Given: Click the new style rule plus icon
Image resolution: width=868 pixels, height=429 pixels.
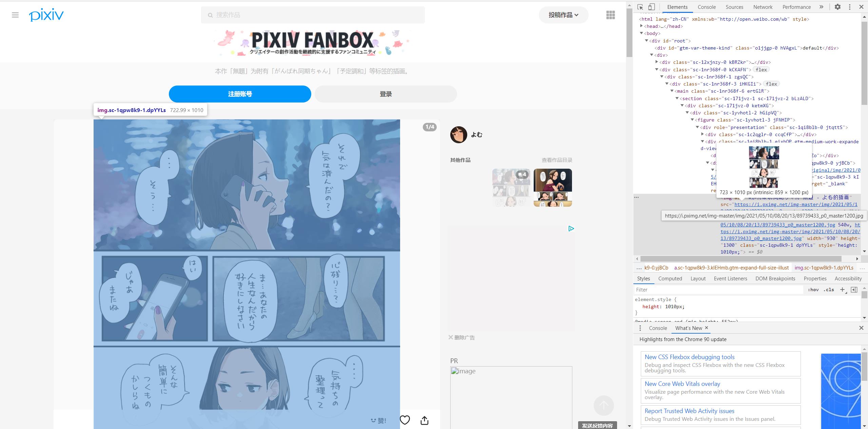Looking at the screenshot, I should 843,290.
